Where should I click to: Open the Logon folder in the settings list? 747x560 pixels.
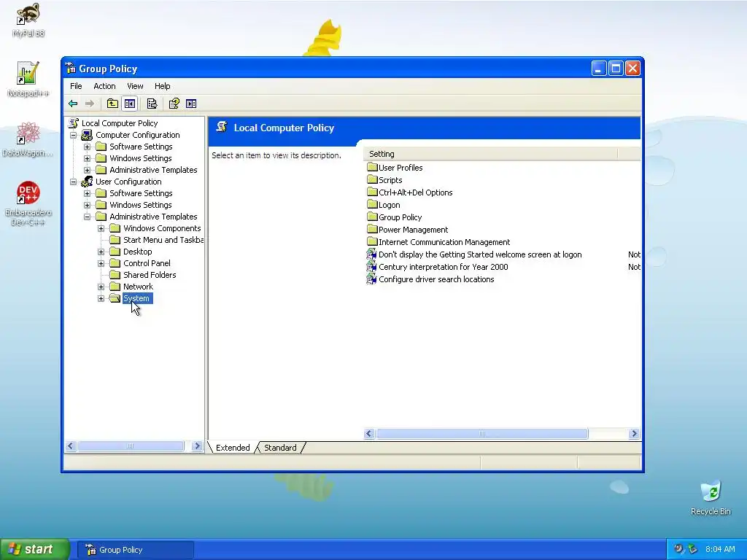384,205
